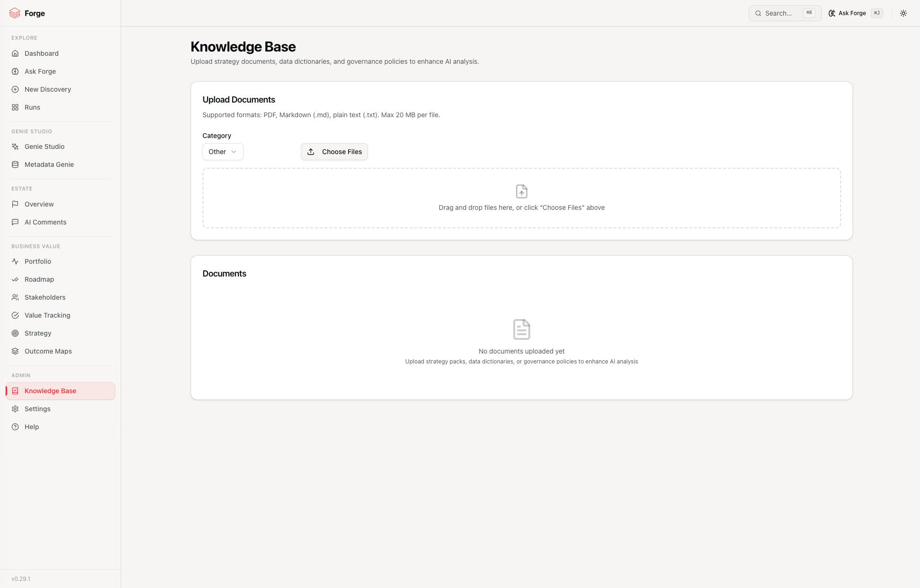This screenshot has width=920, height=588.
Task: Click the file upload icon in drop zone
Action: [x=522, y=191]
